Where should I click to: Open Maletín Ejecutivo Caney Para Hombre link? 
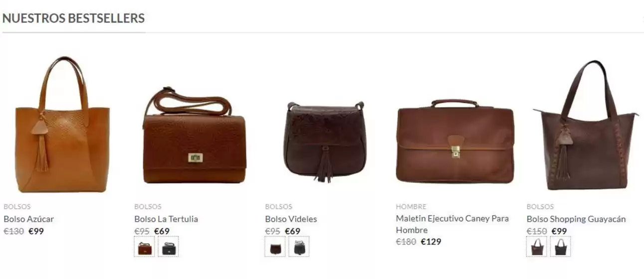click(452, 224)
